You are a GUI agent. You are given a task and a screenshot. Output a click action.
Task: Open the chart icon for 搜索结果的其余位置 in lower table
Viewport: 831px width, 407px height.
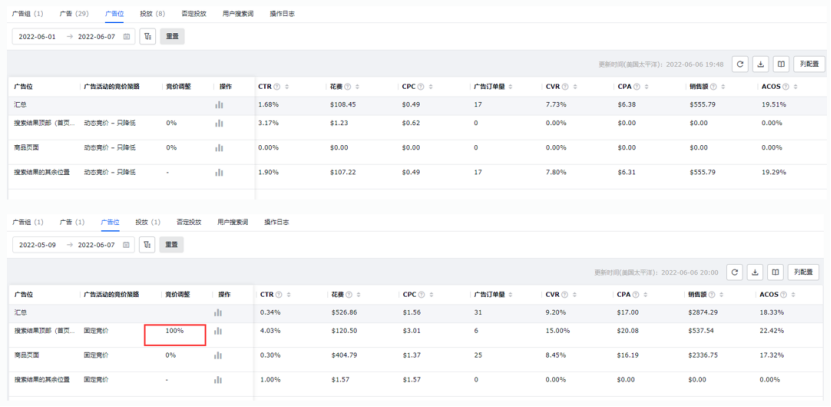(218, 380)
